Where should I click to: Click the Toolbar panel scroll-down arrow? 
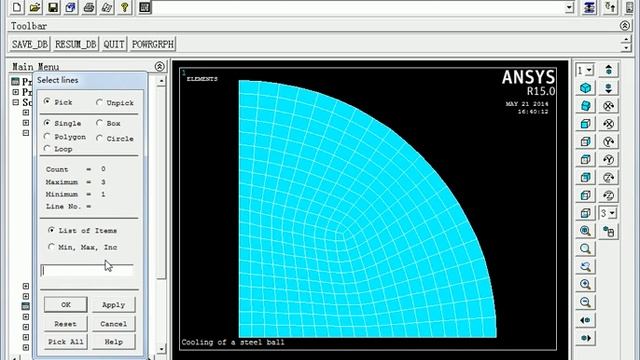[626, 48]
